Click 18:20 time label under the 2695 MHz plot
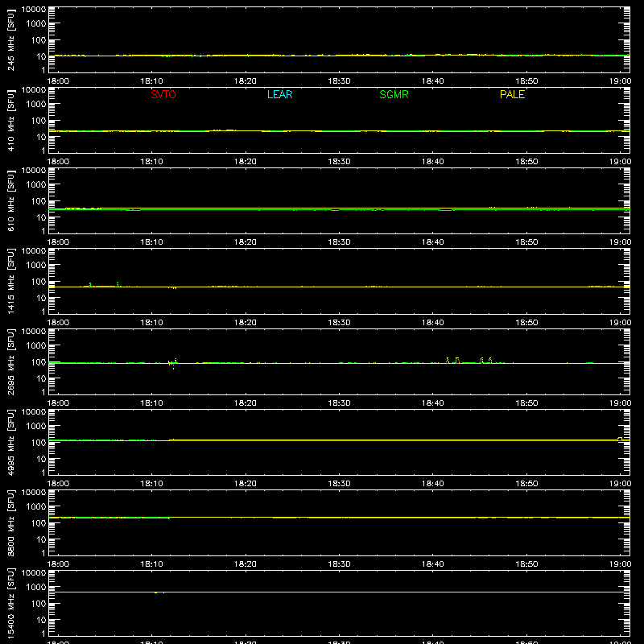Image resolution: width=644 pixels, height=644 pixels. (246, 403)
